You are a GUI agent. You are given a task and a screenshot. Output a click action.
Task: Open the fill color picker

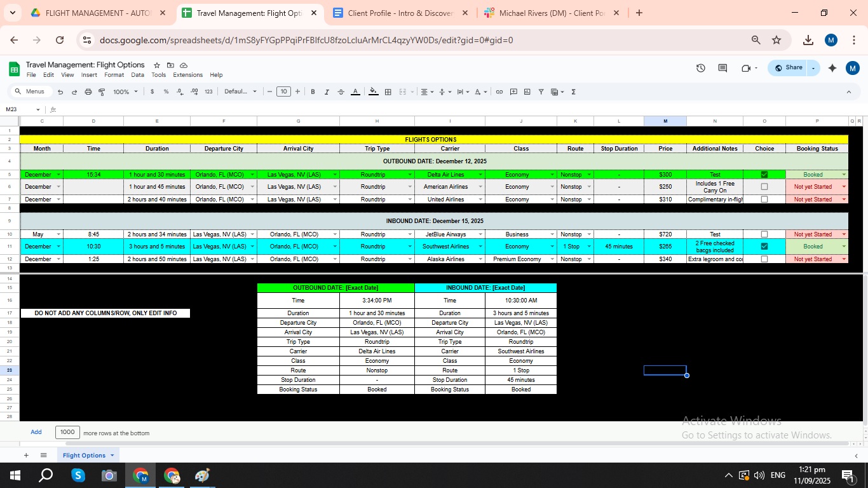coord(373,92)
